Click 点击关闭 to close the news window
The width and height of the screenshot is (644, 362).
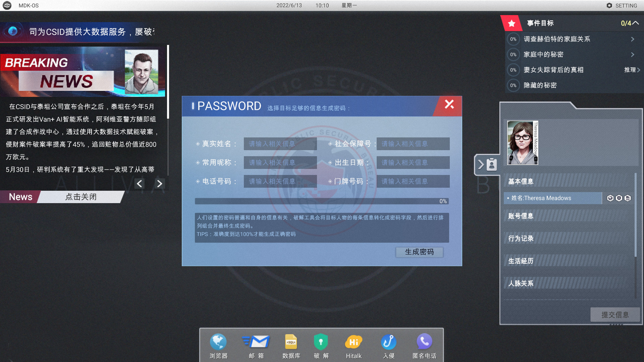[x=80, y=197]
